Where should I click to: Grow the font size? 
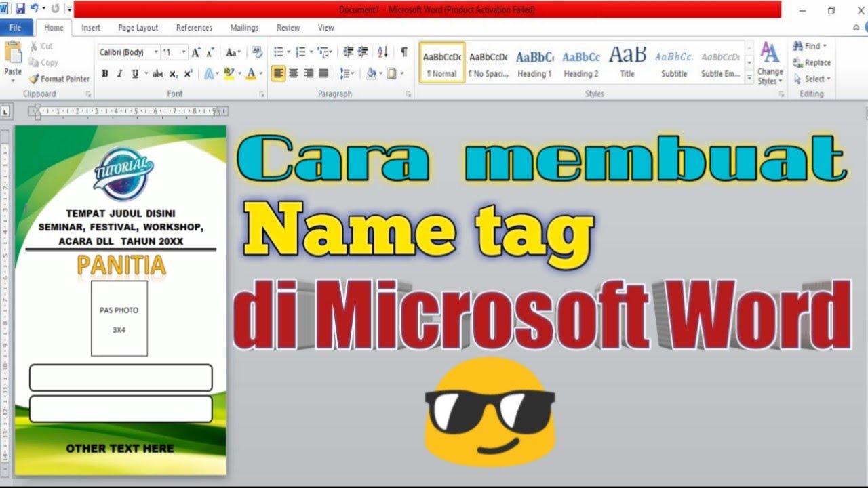click(x=196, y=52)
